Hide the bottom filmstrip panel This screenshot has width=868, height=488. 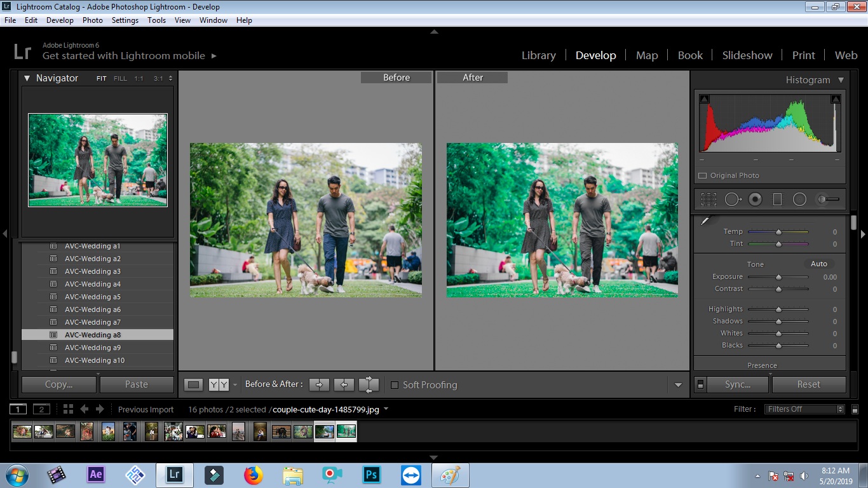click(434, 457)
